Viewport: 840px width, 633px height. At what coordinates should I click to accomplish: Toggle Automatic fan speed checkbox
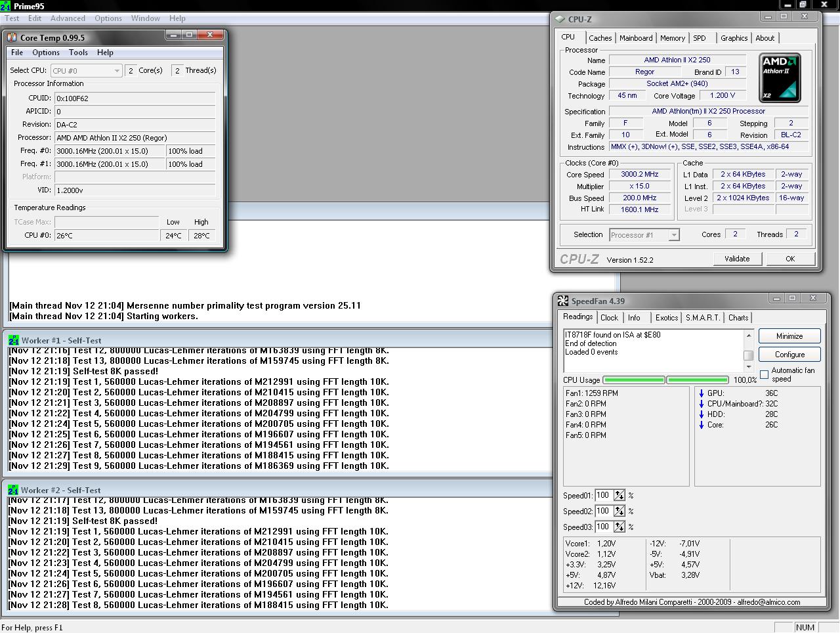(764, 374)
